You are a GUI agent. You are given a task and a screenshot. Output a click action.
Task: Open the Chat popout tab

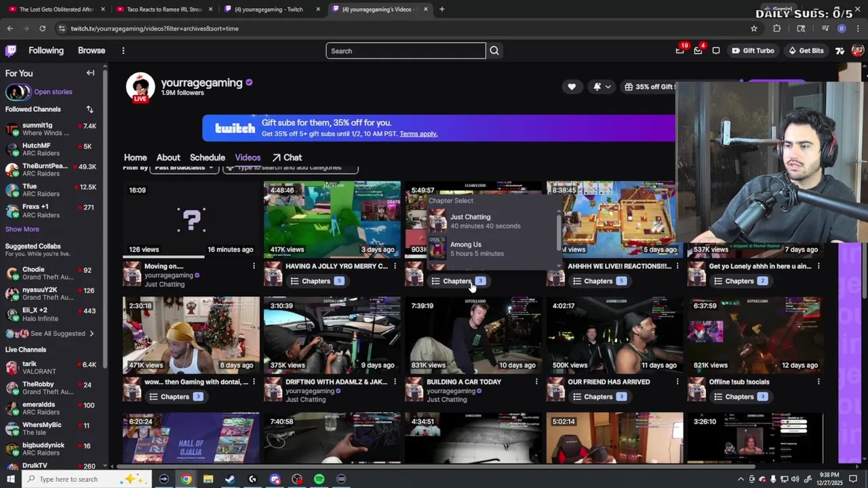(x=287, y=157)
